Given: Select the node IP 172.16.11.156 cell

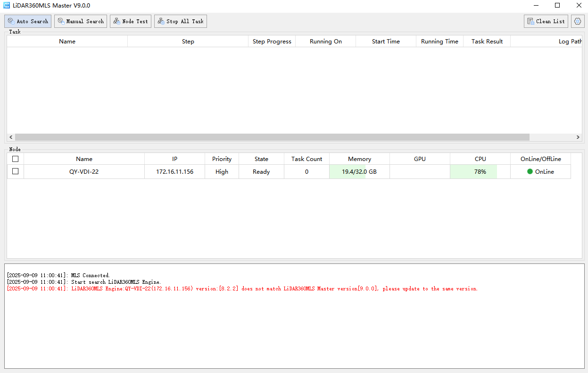Looking at the screenshot, I should pyautogui.click(x=174, y=172).
